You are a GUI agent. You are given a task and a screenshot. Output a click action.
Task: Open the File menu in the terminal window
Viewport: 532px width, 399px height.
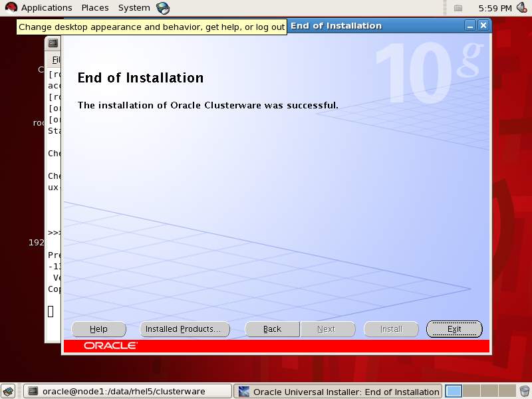coord(56,60)
